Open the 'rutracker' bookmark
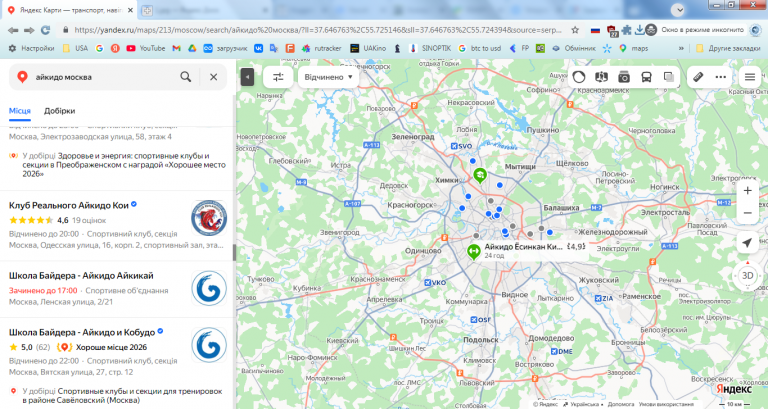The image size is (768, 409). (321, 48)
